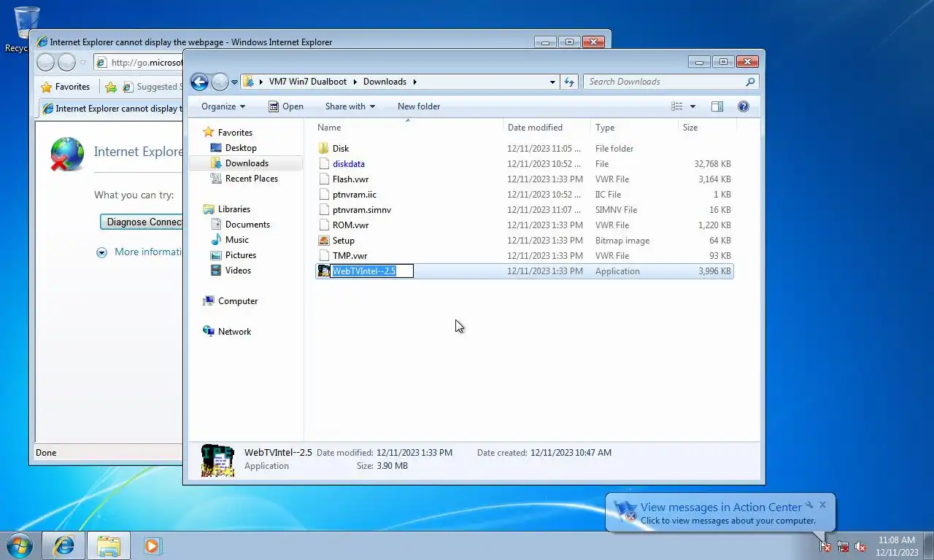Open the view options dropdown arrow
Image resolution: width=934 pixels, height=560 pixels.
pos(692,106)
